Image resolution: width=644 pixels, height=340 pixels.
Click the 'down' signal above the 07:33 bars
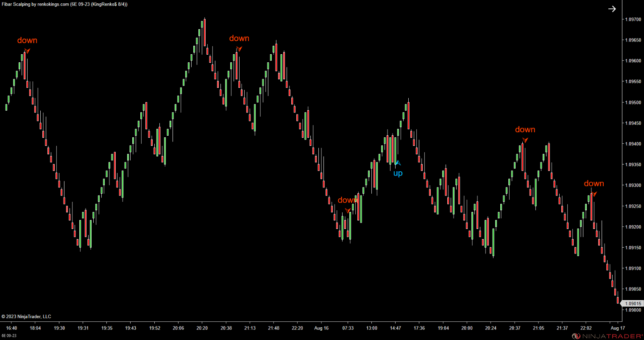pyautogui.click(x=348, y=209)
